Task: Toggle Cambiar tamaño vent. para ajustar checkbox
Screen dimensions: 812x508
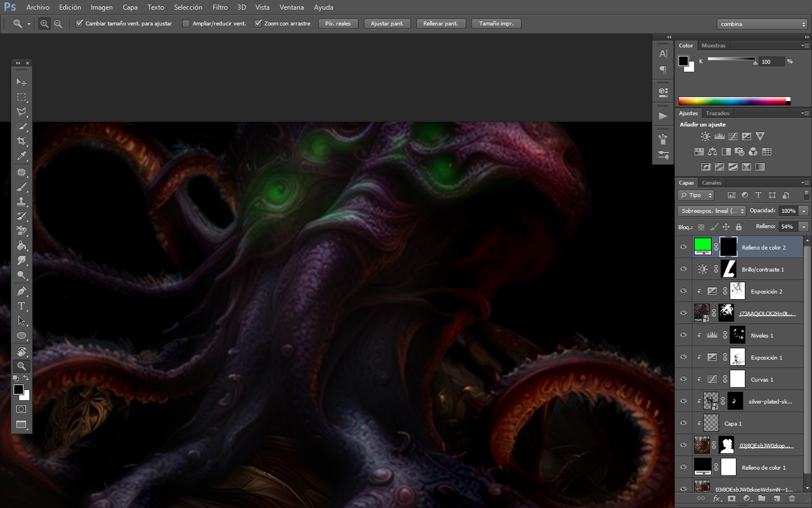Action: pos(79,23)
